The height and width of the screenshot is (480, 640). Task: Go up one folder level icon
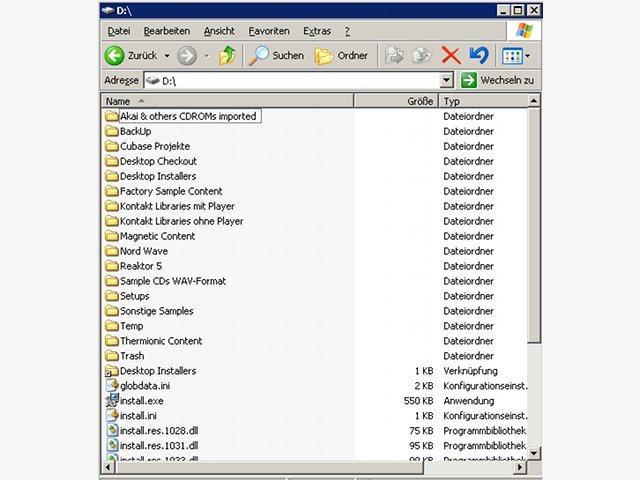227,56
